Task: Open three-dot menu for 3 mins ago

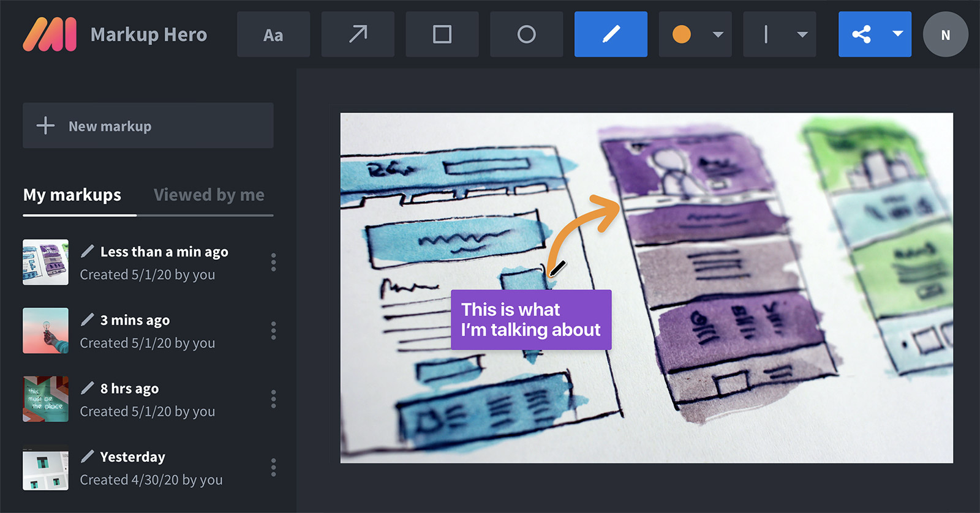Action: click(273, 331)
